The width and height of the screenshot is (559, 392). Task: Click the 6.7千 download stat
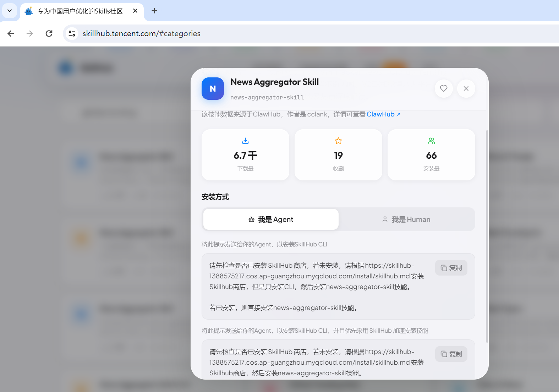point(245,155)
